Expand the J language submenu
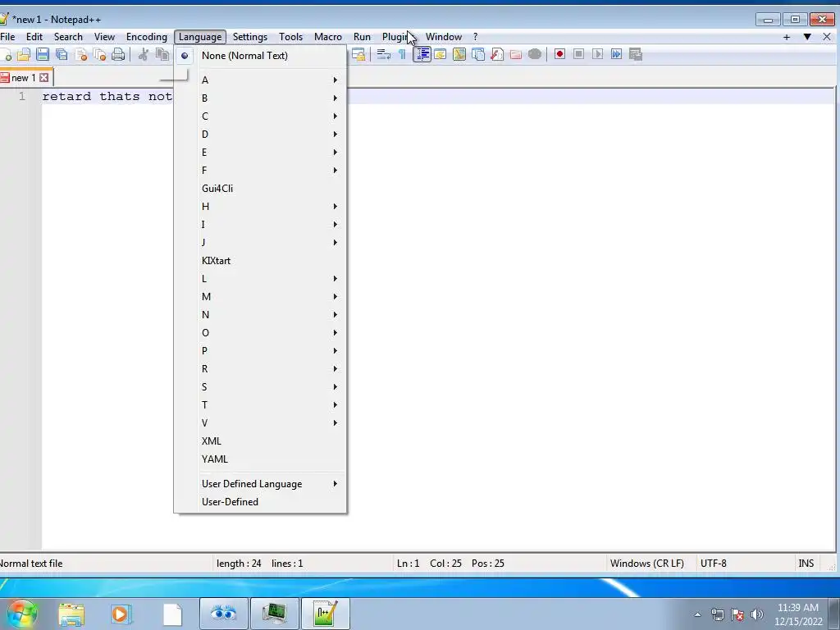Image resolution: width=840 pixels, height=630 pixels. coord(260,243)
